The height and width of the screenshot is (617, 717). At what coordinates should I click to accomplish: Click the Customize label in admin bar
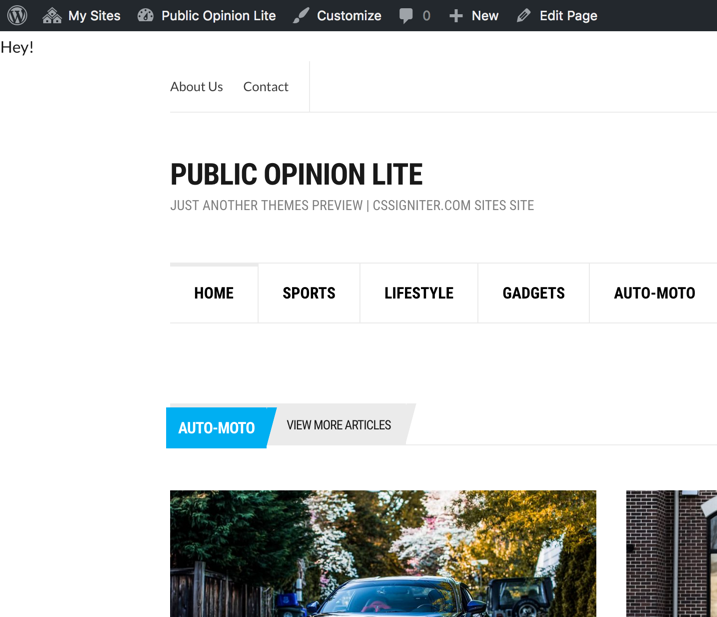[x=349, y=16]
